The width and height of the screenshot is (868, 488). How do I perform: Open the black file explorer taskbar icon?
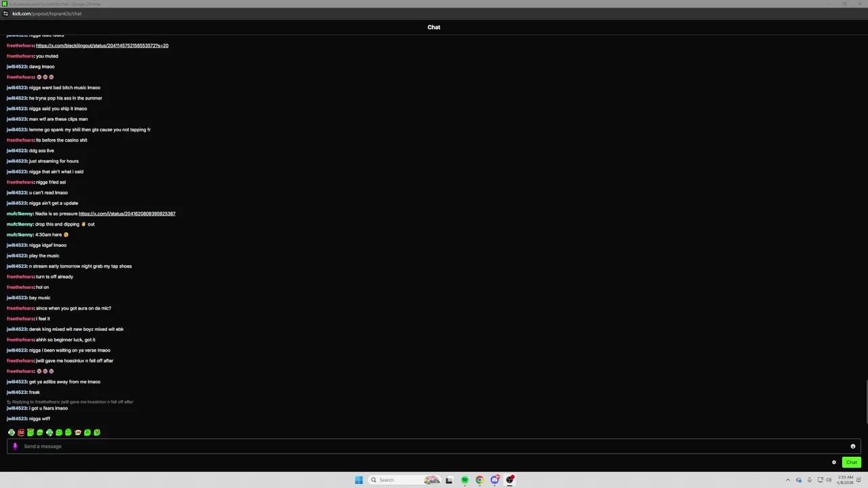click(x=449, y=480)
